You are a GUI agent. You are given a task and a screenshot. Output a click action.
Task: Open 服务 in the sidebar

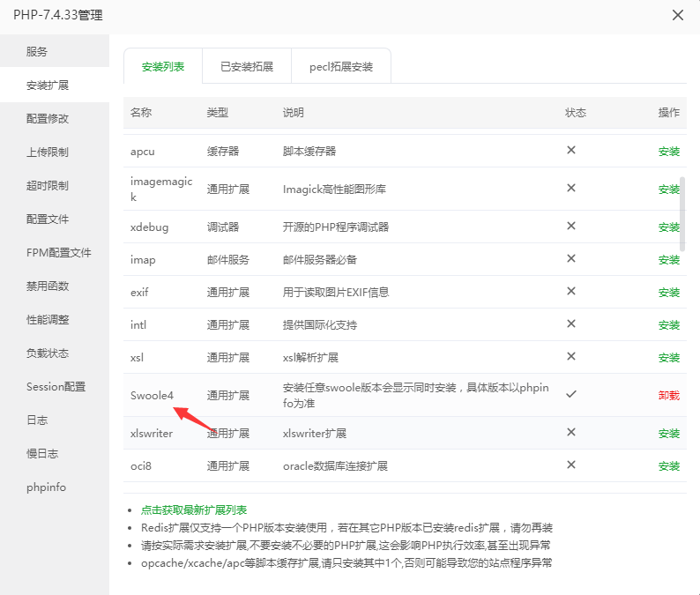(37, 52)
